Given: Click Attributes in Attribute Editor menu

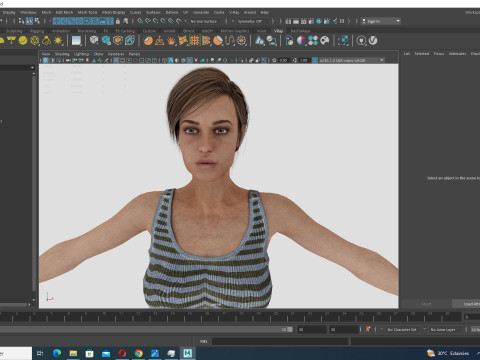Looking at the screenshot, I should click(457, 54).
